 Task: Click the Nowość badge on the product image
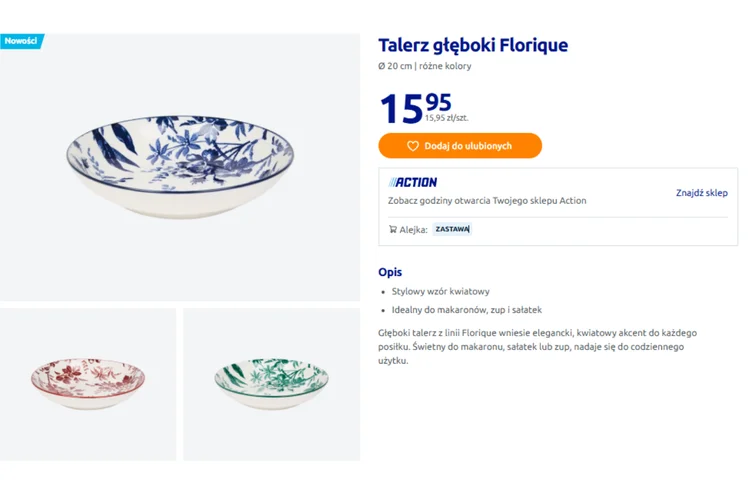click(21, 41)
